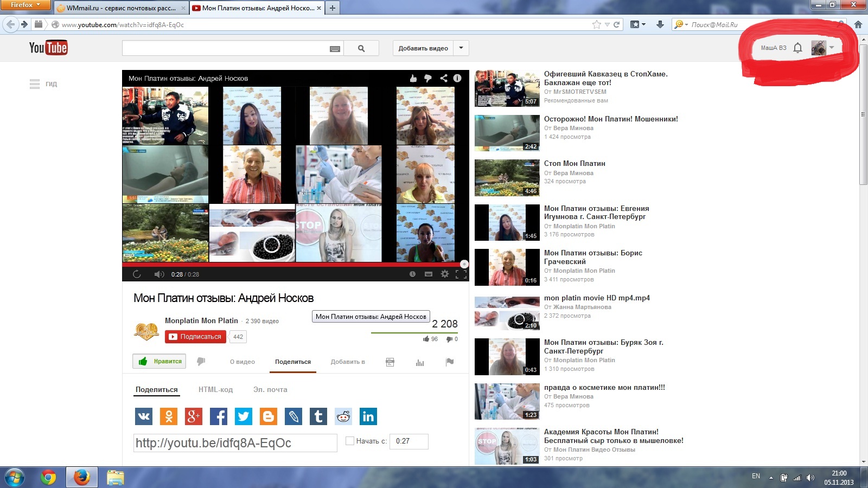Share the video on Google+
The image size is (868, 488).
[x=194, y=416]
